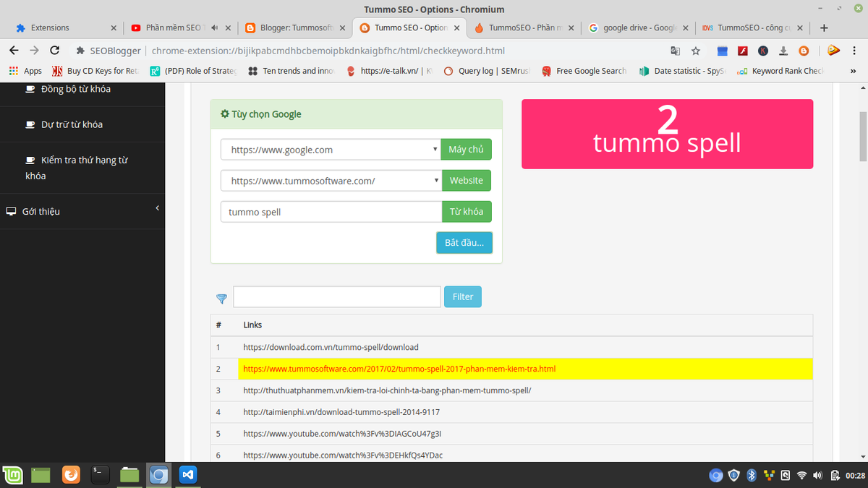This screenshot has height=488, width=868.
Task: Open the Buy CD Keys bookmark
Action: [95, 71]
